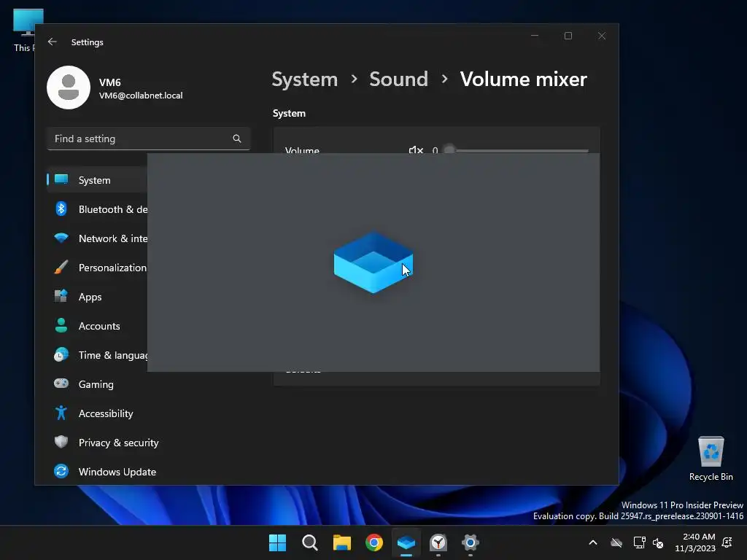Screen dimensions: 747x560
Task: Go back using the Settings back arrow
Action: point(53,42)
